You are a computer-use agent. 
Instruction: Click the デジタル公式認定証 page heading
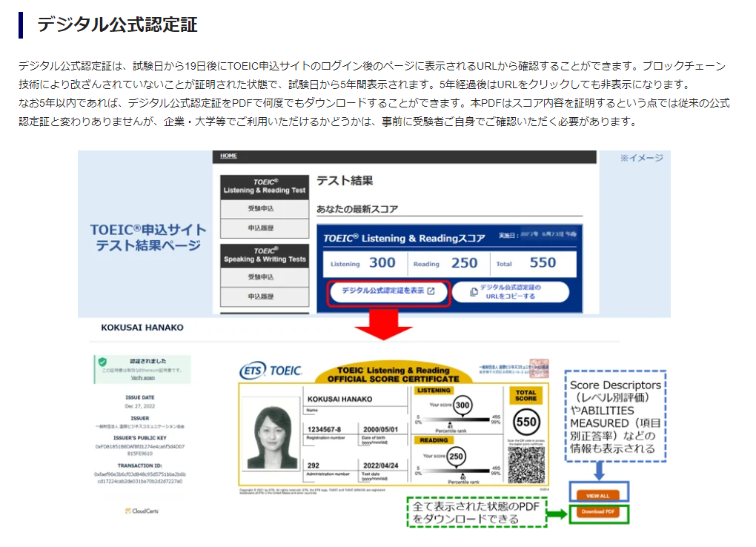pos(117,24)
